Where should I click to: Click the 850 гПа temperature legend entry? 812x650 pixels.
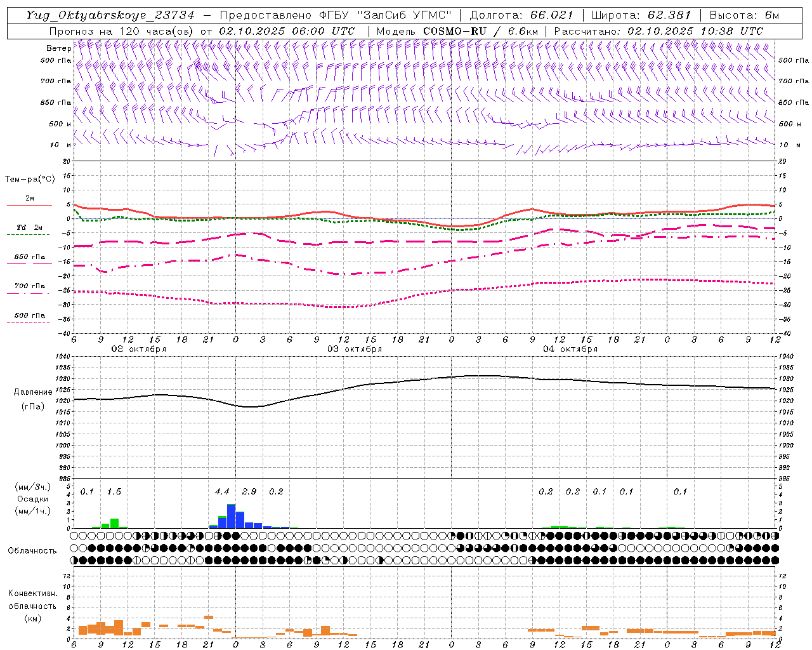[x=29, y=259]
